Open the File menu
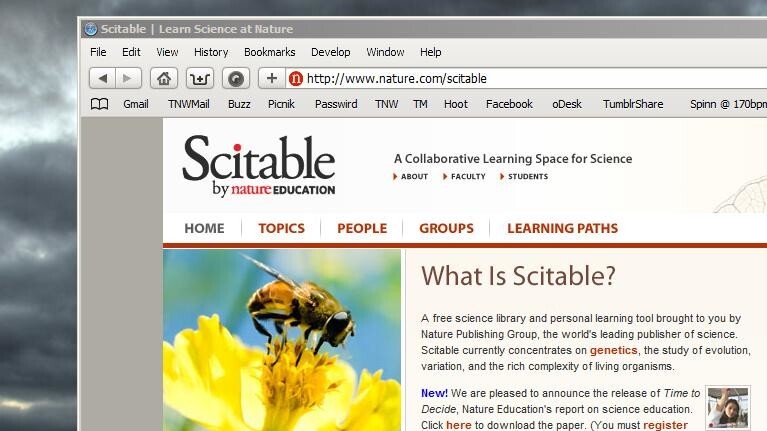This screenshot has height=431, width=767. click(98, 52)
